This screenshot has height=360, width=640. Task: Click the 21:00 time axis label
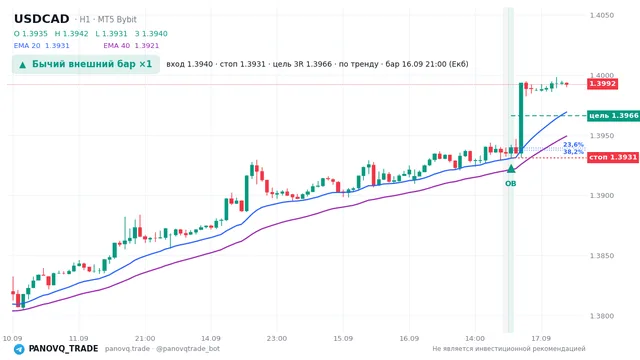[145, 339]
